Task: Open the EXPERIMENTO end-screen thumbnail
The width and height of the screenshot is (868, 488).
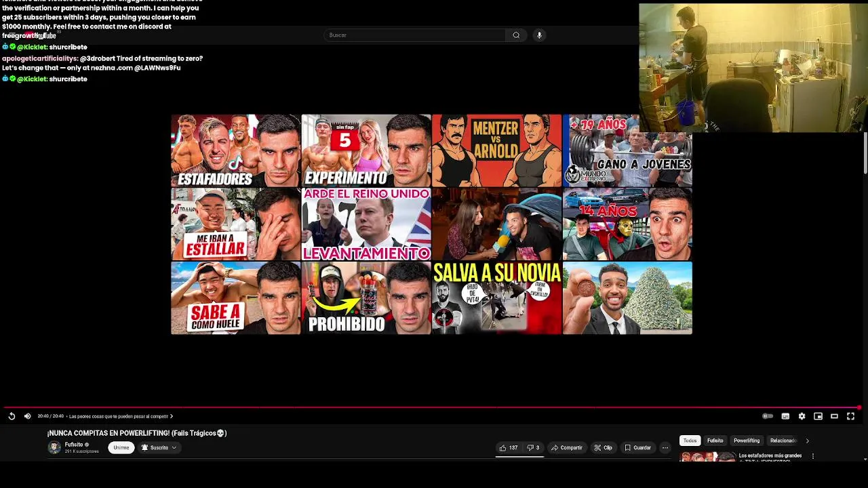Action: [366, 150]
